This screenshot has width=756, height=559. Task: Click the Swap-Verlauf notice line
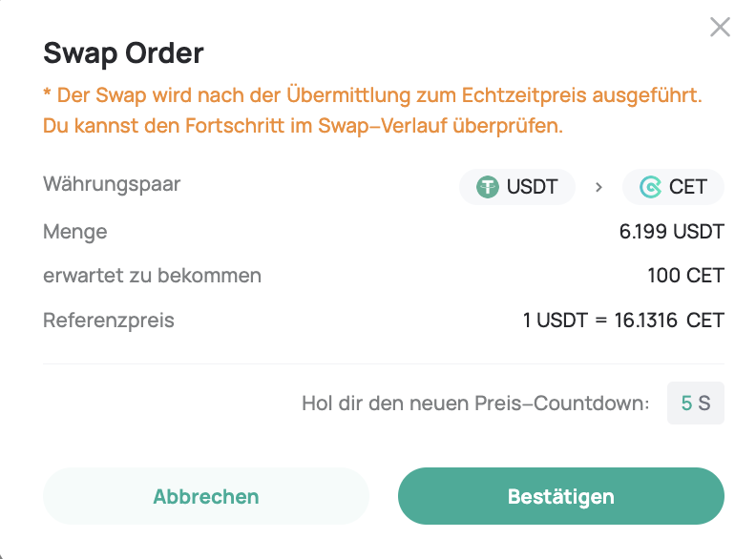(x=303, y=126)
